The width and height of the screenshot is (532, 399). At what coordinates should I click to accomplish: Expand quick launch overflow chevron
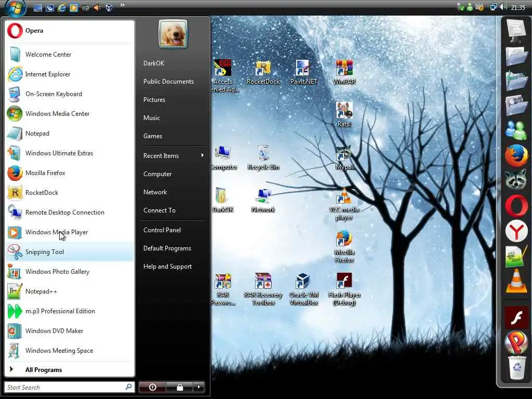coord(123,5)
